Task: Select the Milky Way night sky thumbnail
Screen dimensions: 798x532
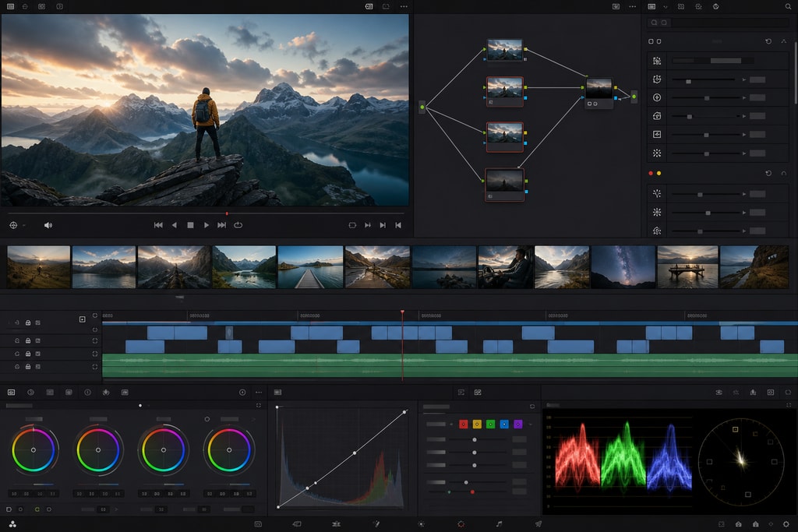Action: point(623,267)
